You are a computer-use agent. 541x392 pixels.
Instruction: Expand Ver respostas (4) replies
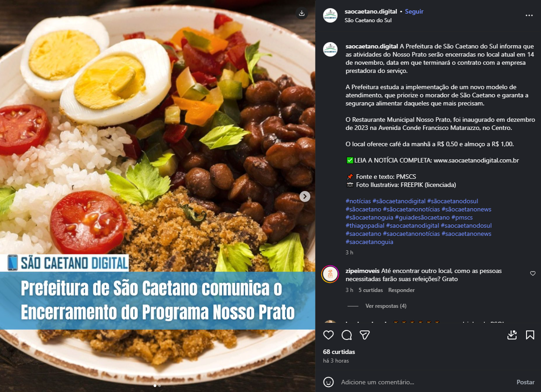386,306
